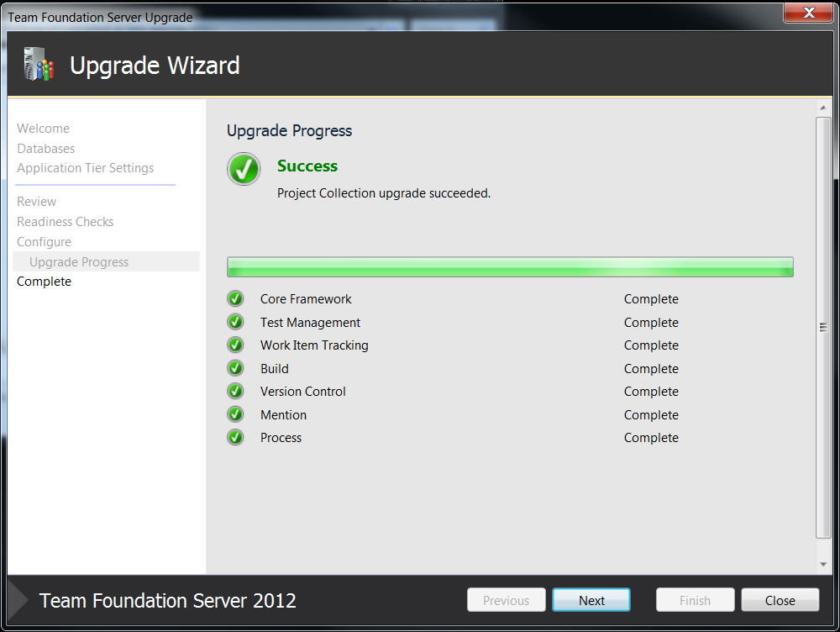Click Complete status for Process
The height and width of the screenshot is (632, 840).
(x=651, y=438)
